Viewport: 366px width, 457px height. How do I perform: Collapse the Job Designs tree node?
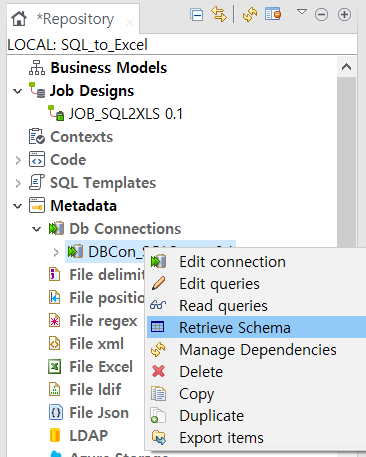tap(18, 91)
